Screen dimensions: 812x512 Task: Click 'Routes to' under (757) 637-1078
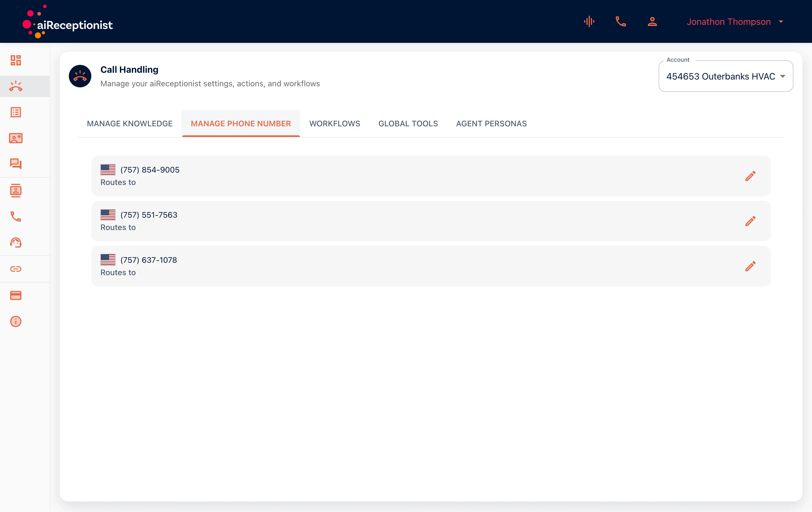[118, 273]
